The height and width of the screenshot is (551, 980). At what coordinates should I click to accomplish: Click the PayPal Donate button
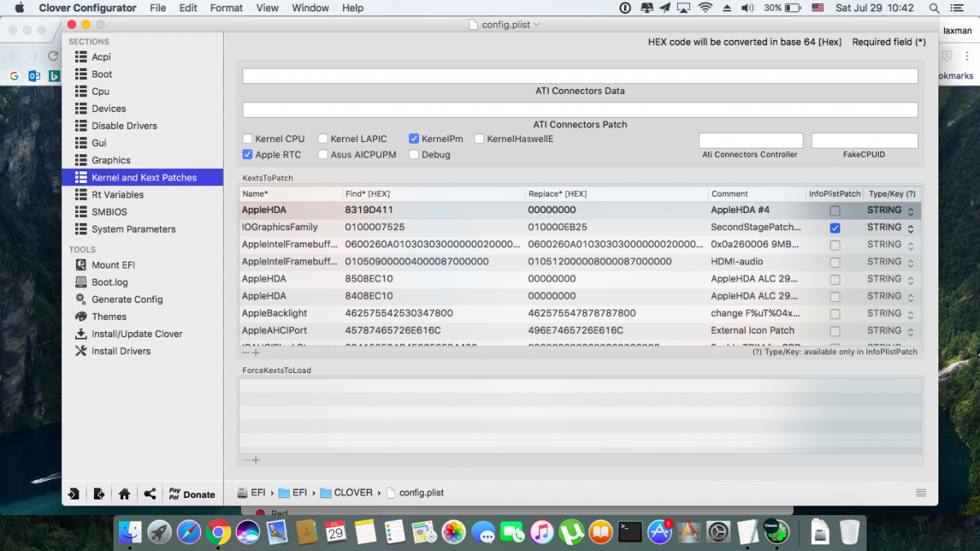(x=191, y=494)
